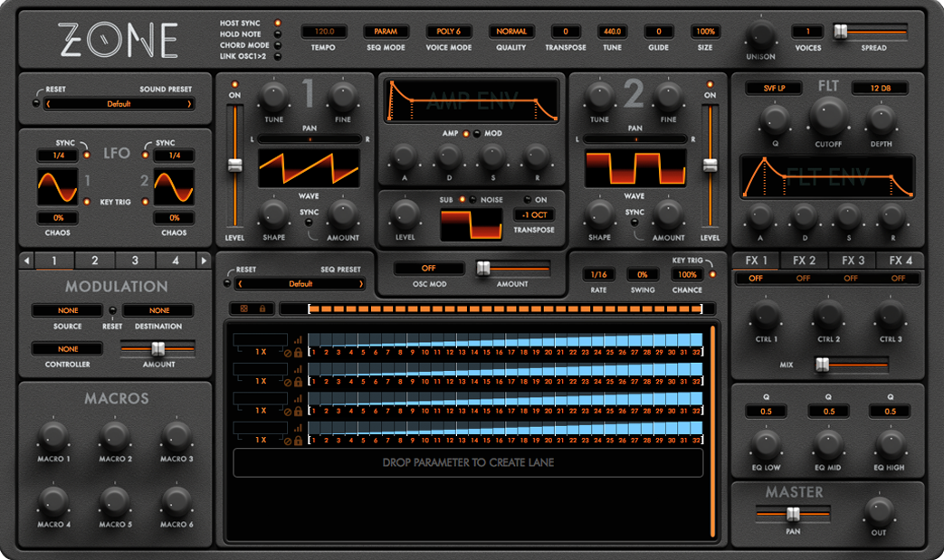Toggle the Host Sync LED
Image resolution: width=944 pixels, height=560 pixels.
(x=277, y=23)
